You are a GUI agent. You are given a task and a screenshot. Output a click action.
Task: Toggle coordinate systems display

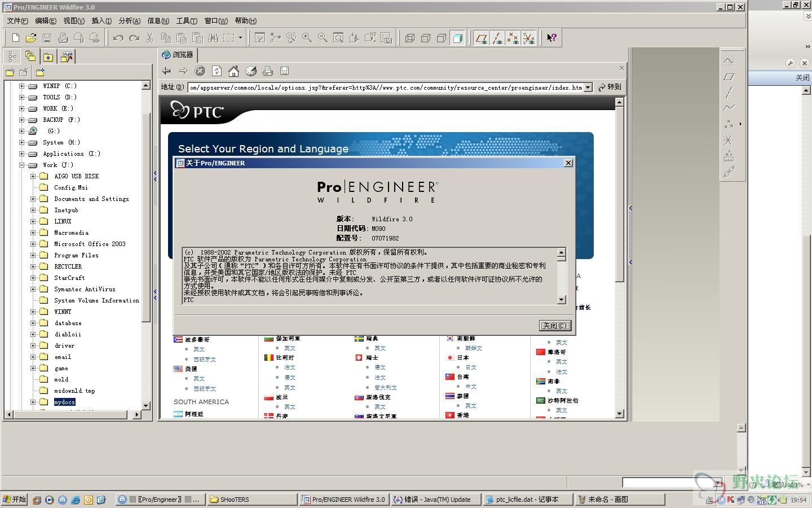pos(528,38)
